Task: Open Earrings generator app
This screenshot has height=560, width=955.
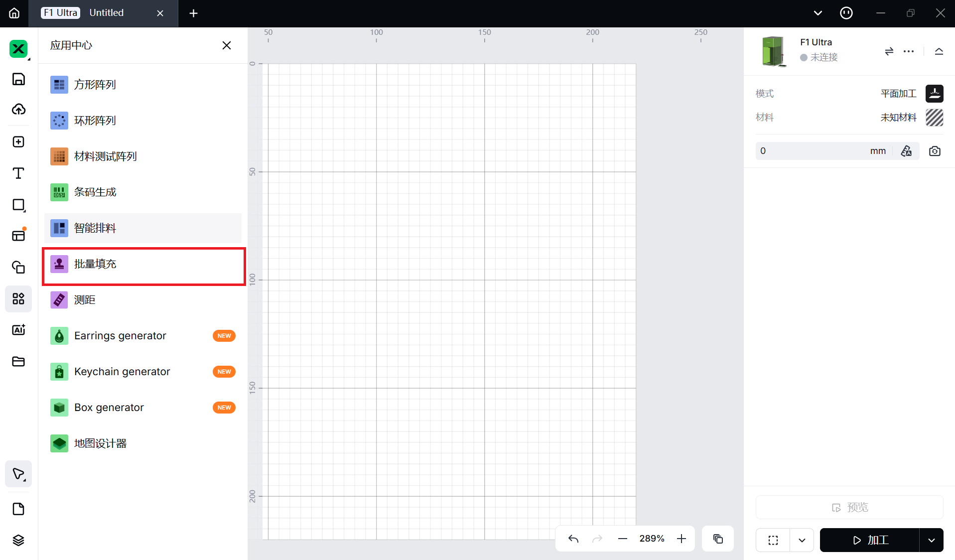Action: tap(120, 336)
